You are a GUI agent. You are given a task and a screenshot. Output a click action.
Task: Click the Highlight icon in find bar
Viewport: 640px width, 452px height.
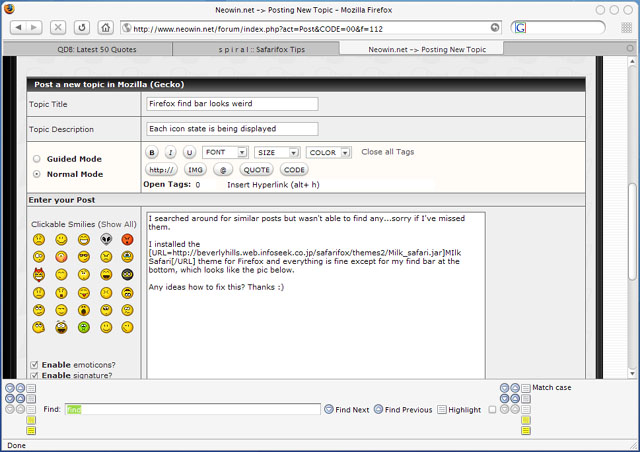(442, 409)
